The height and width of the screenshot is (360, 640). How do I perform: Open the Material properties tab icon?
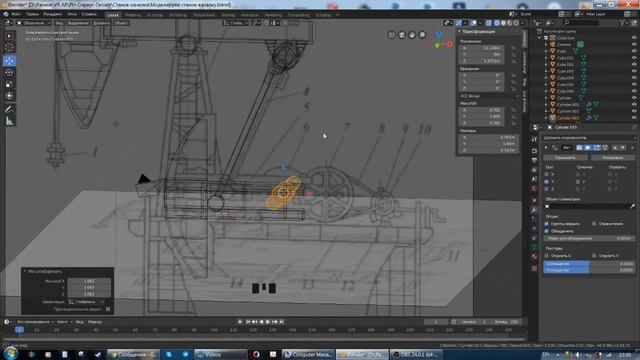coord(534,257)
